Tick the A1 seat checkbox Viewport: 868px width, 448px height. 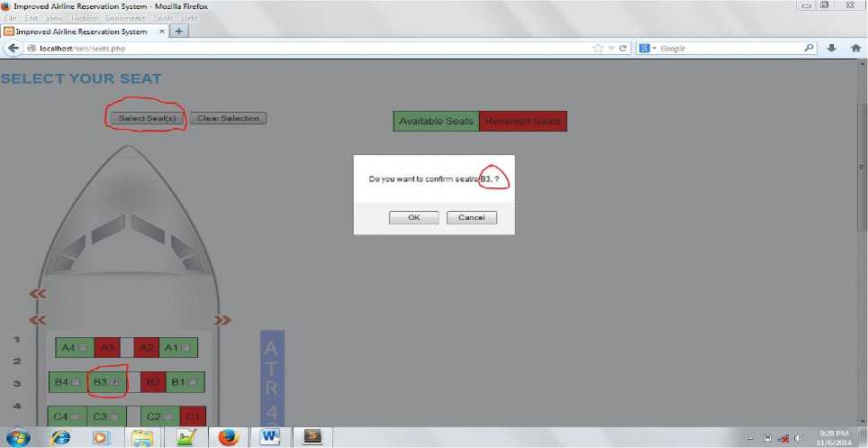click(x=185, y=348)
